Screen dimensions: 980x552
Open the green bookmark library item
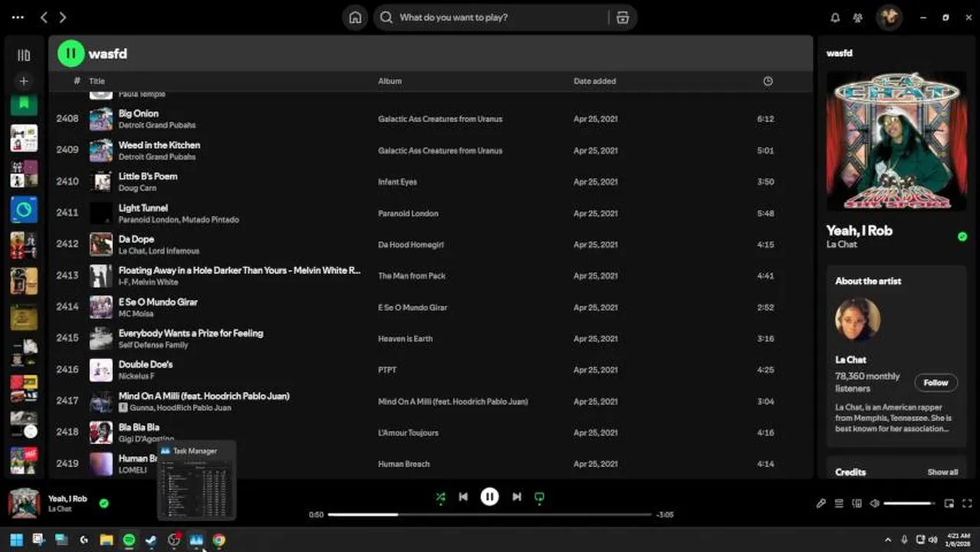[x=24, y=103]
